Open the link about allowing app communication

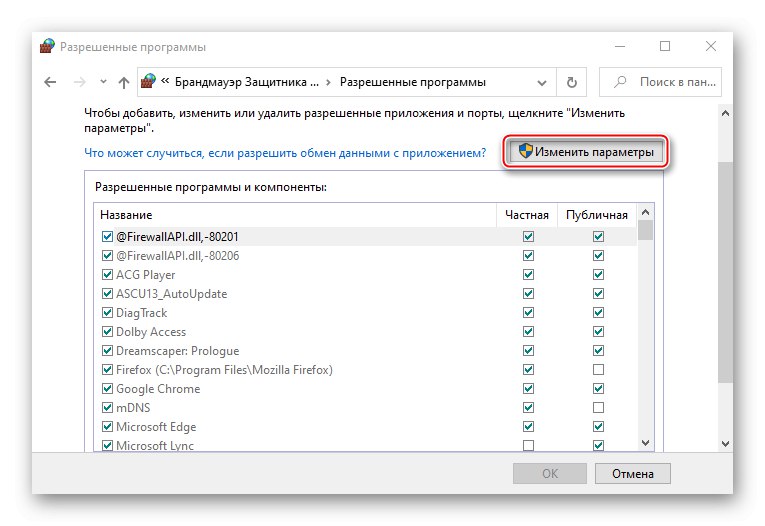click(x=285, y=153)
